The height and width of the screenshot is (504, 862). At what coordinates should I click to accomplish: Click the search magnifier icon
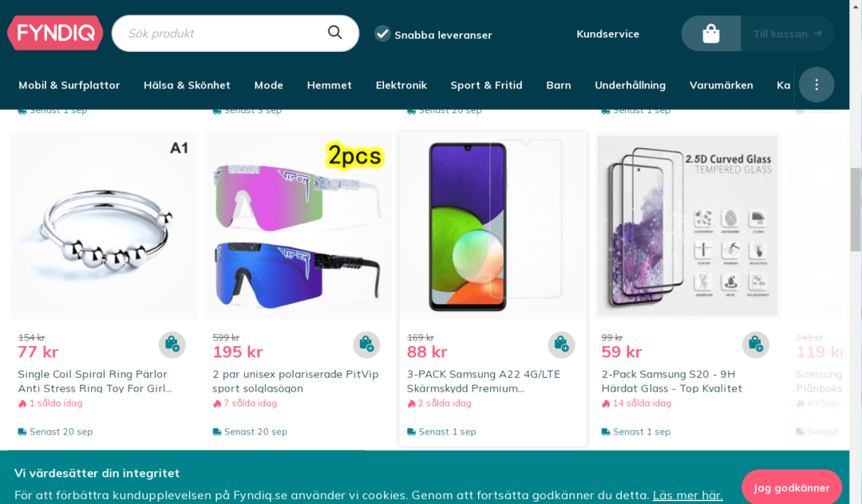pos(335,33)
